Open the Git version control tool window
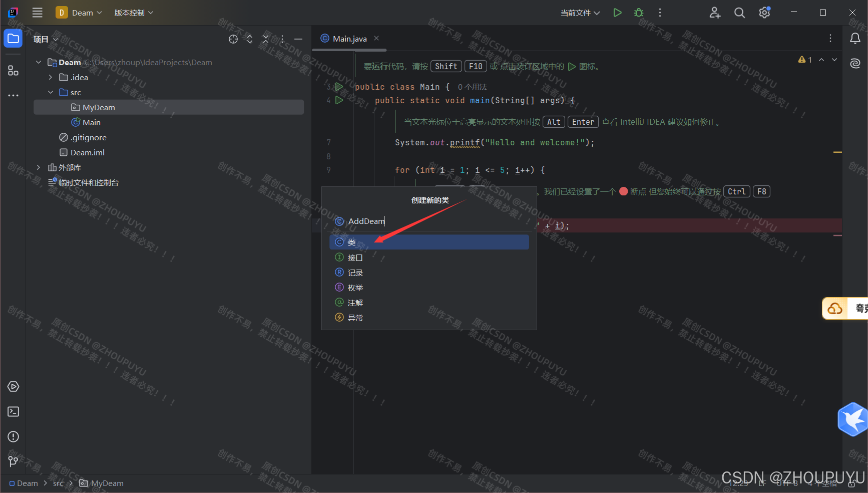This screenshot has width=868, height=493. (14, 461)
